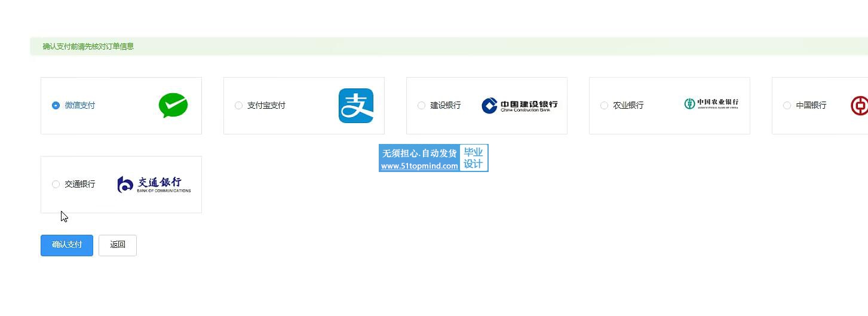Click the red Bank of China logo
Screen dimensions: 868x316
860,106
